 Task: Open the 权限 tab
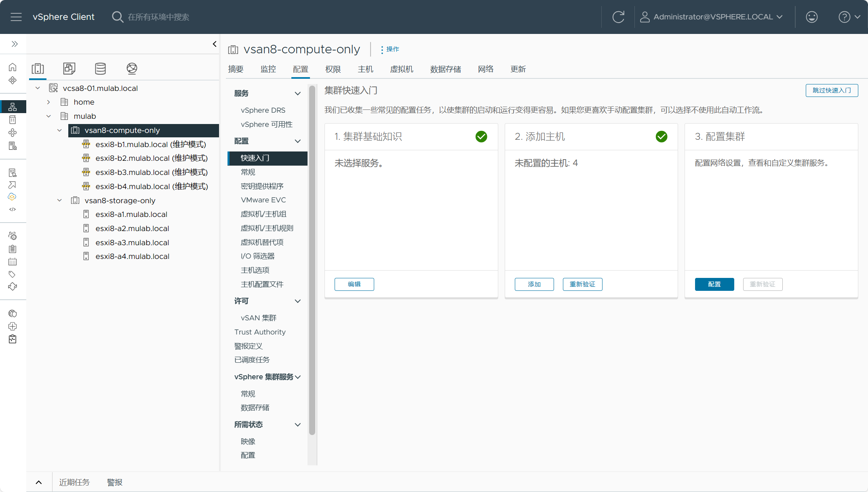pos(333,69)
